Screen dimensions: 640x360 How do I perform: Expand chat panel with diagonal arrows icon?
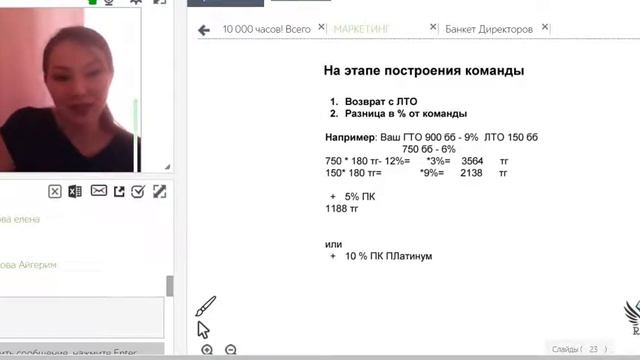tap(160, 191)
